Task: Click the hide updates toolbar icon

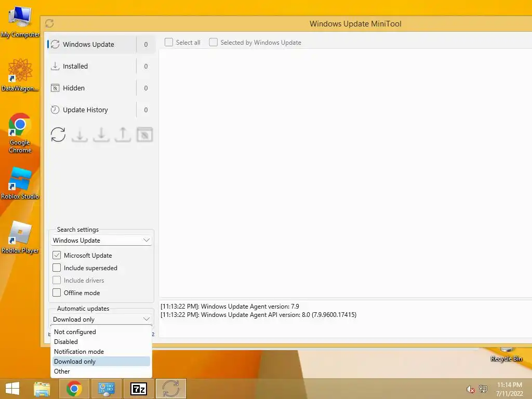Action: [x=144, y=135]
